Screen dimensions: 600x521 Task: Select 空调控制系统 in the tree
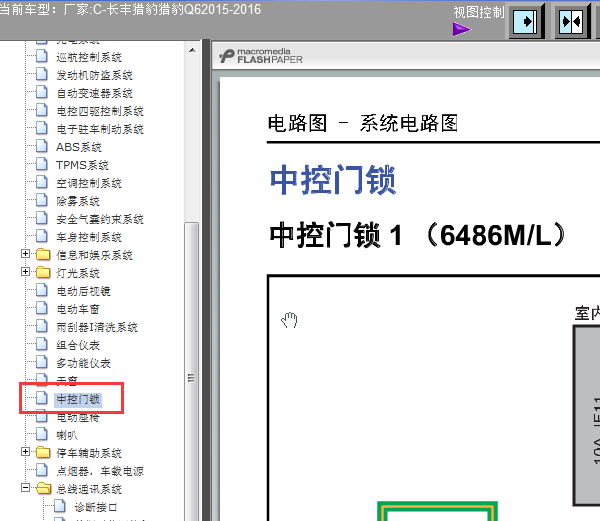click(x=88, y=183)
